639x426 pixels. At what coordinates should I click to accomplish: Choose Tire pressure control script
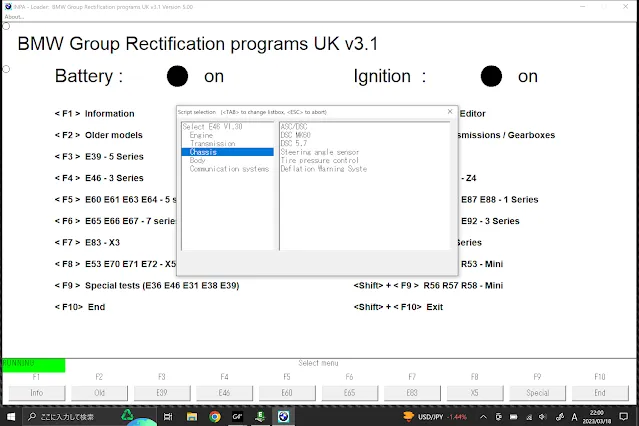click(320, 160)
